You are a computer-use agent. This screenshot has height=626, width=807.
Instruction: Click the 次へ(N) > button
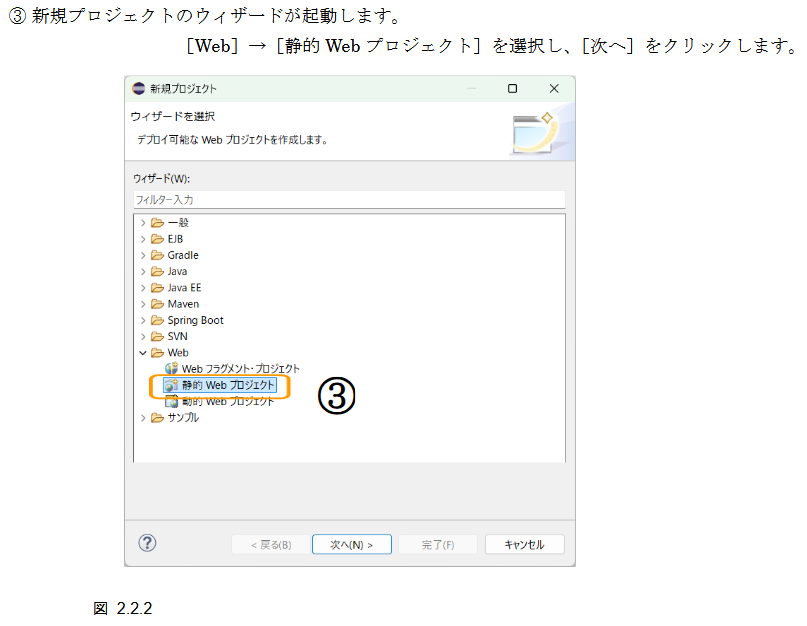[343, 545]
